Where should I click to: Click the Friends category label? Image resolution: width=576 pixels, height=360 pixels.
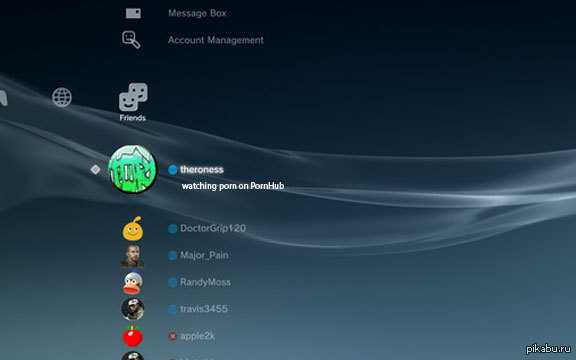pyautogui.click(x=133, y=118)
